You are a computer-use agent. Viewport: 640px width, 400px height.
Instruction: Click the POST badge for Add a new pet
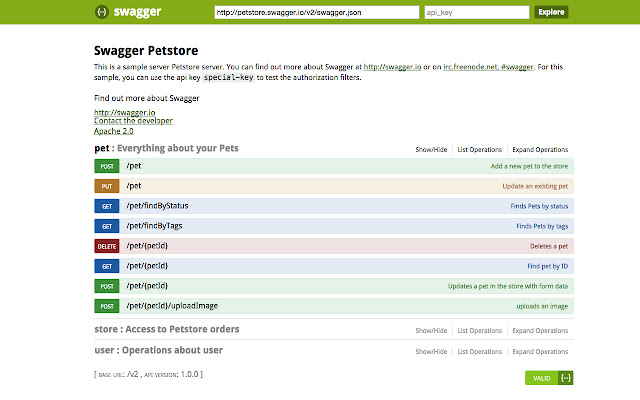(x=107, y=166)
